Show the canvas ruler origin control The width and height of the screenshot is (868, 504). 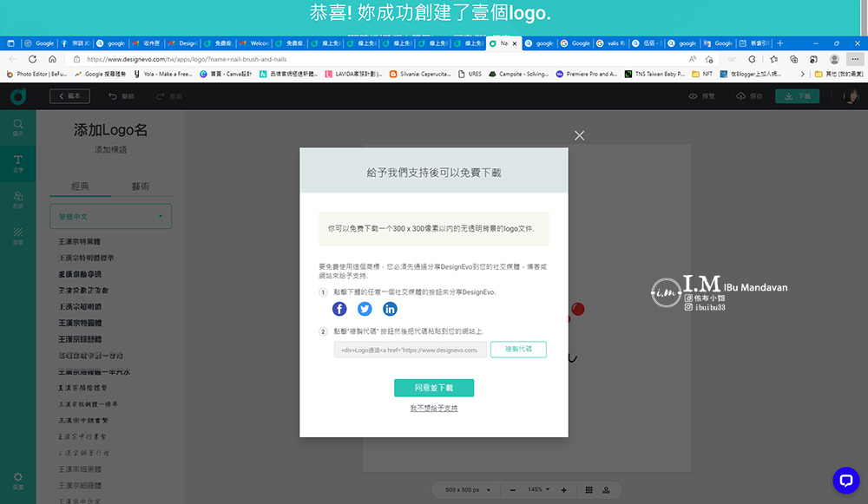coord(606,489)
